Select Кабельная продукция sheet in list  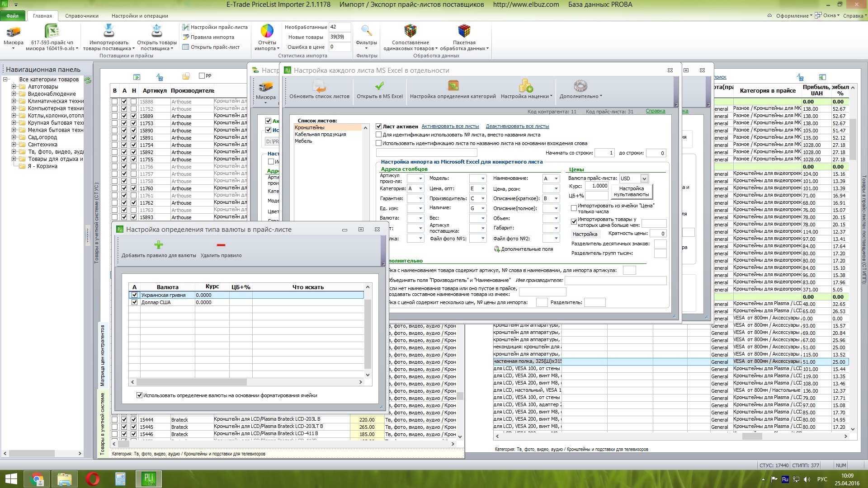click(x=320, y=134)
